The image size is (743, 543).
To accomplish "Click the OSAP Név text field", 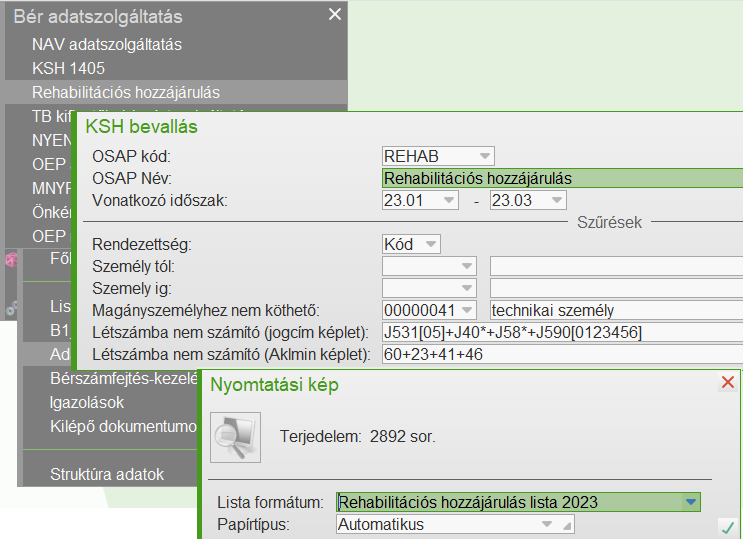I will pos(562,178).
